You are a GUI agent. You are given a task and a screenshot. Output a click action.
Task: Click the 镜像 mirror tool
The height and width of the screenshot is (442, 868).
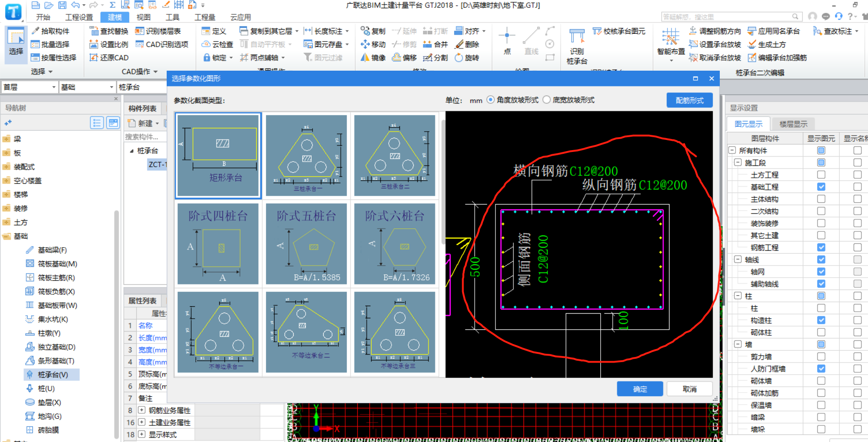pos(373,58)
